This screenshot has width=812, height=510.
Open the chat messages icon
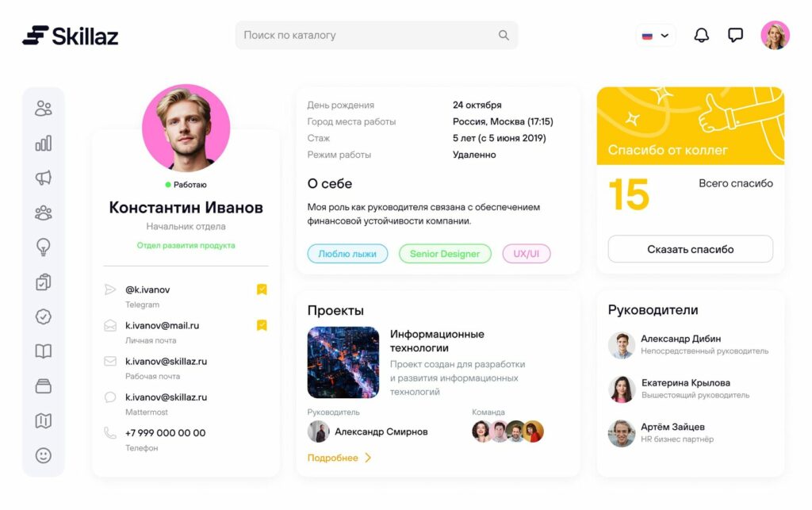[x=735, y=35]
